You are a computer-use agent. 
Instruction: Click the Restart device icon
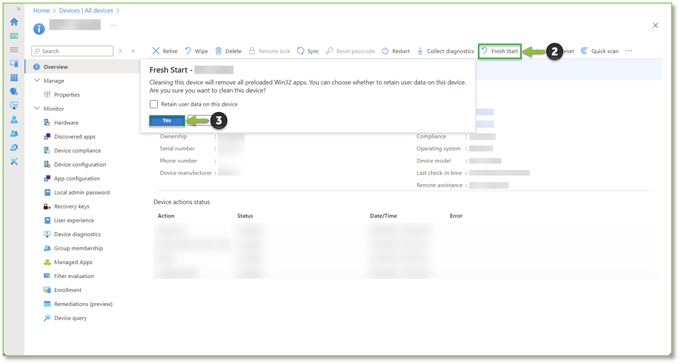(385, 51)
